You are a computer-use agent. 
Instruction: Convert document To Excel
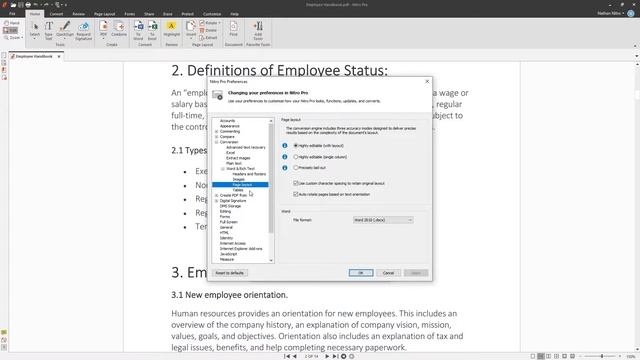(152, 30)
